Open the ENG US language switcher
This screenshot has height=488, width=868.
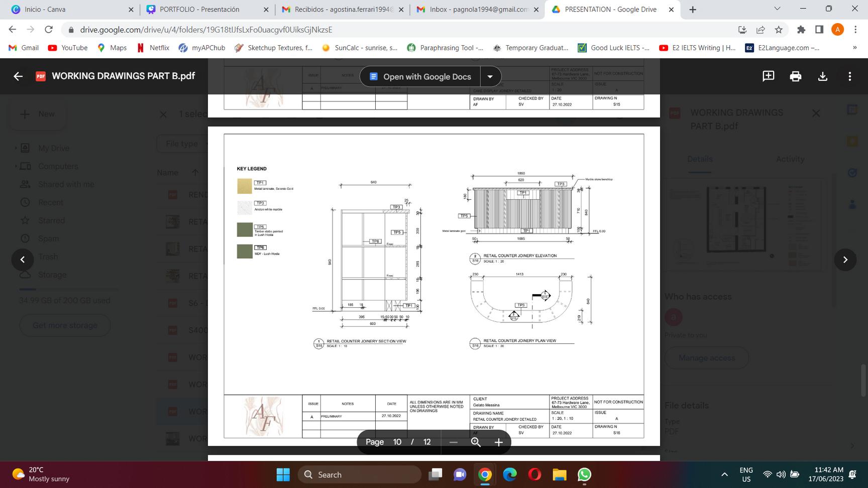pos(746,474)
